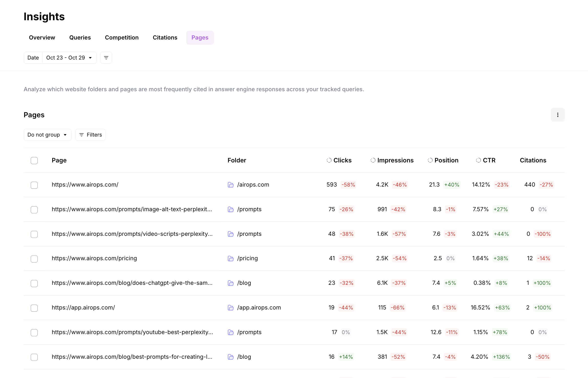Expand the Do not group dropdown

tap(47, 135)
